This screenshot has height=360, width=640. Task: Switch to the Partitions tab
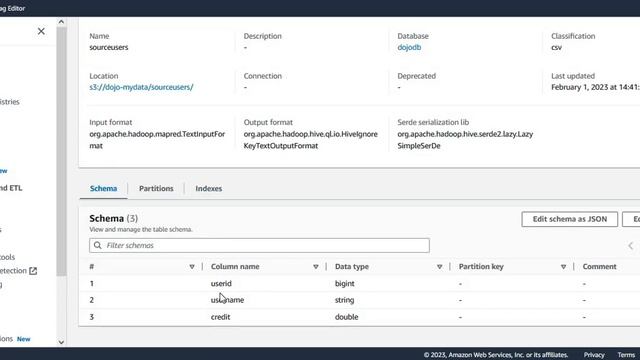pos(156,189)
